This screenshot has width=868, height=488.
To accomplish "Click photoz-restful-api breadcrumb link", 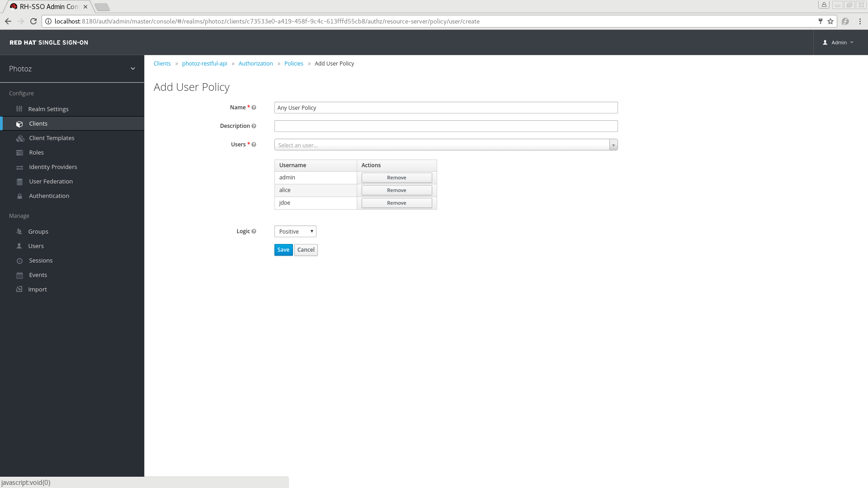I will 204,63.
